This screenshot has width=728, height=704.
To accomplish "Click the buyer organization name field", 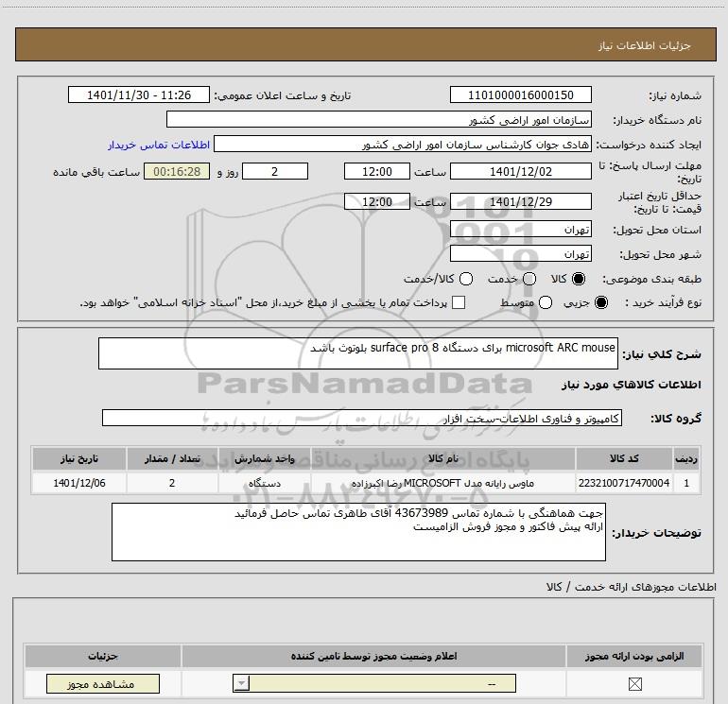I will point(379,119).
